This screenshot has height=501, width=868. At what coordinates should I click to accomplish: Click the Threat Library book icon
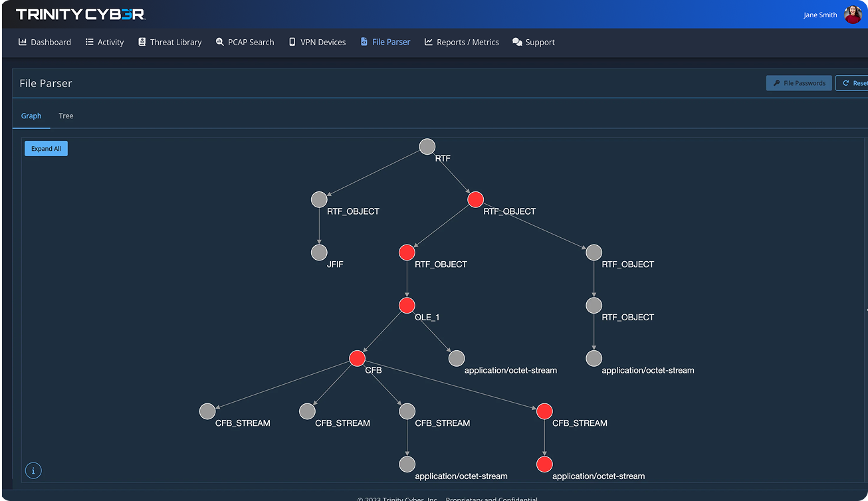coord(142,42)
